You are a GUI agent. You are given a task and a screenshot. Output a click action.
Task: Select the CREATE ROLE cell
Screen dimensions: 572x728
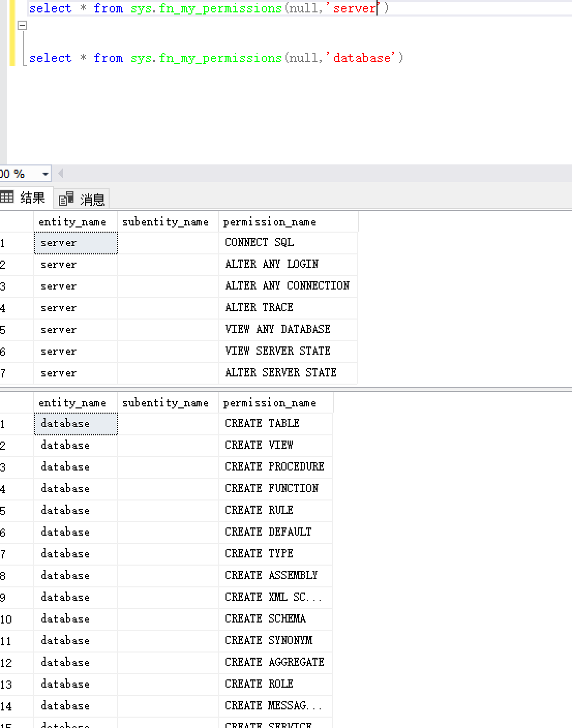(x=276, y=684)
